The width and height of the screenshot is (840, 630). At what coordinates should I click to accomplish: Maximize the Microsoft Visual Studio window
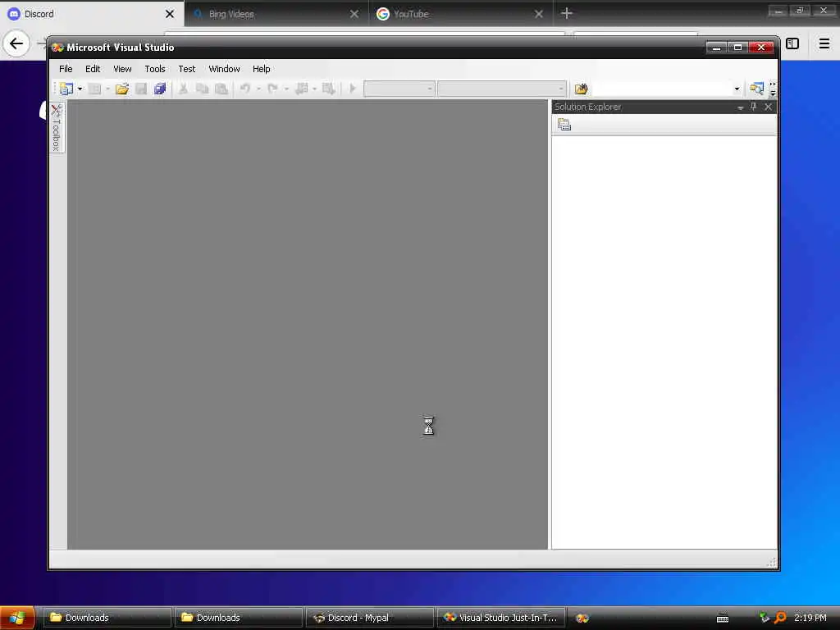coord(737,48)
